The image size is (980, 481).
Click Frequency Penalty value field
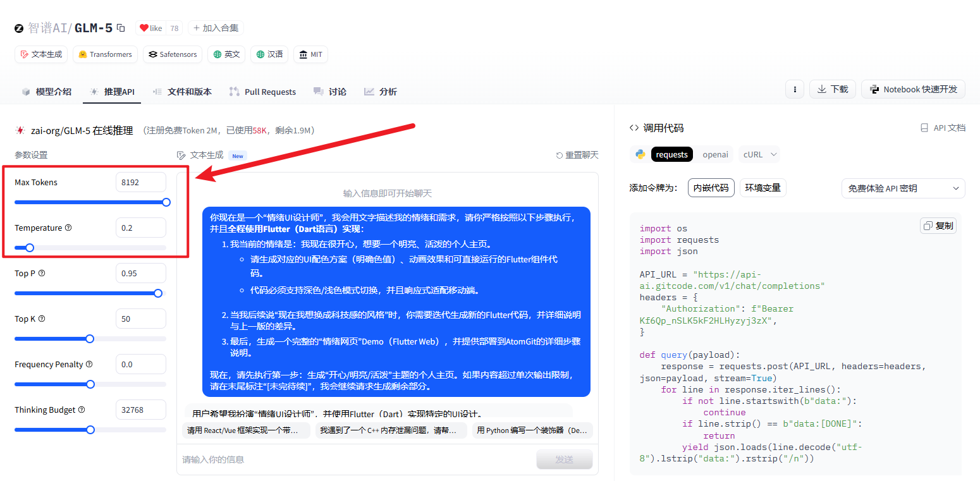(x=141, y=364)
